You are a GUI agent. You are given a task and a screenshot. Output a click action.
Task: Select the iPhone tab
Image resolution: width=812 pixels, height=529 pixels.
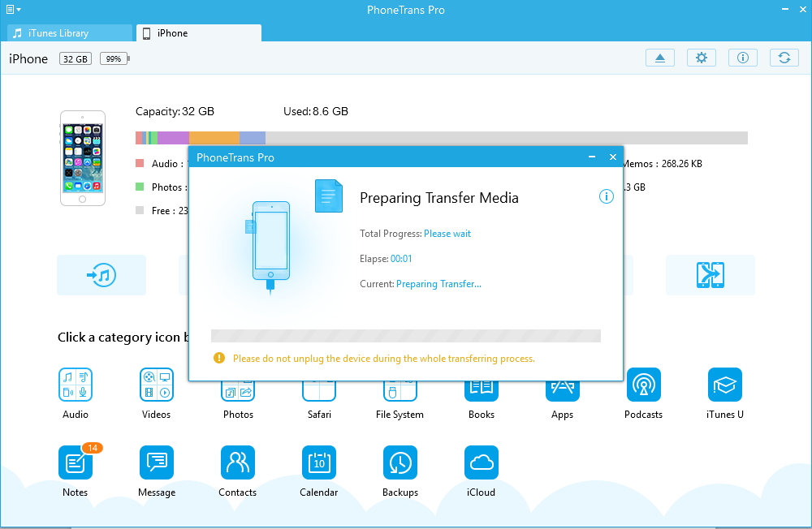(x=199, y=33)
